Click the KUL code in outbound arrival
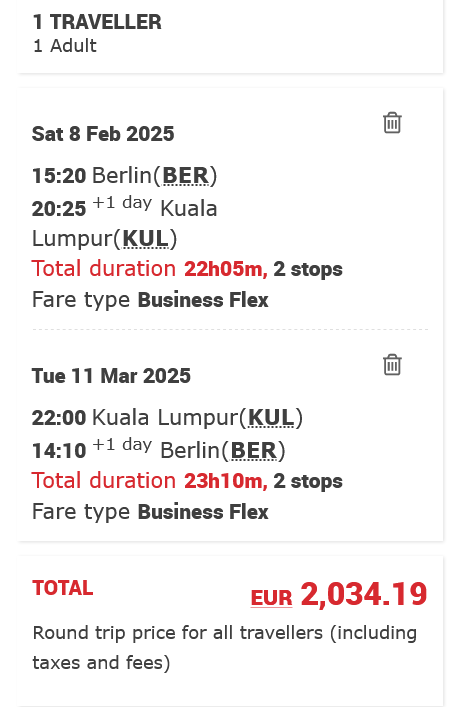This screenshot has height=707, width=450. click(x=145, y=239)
